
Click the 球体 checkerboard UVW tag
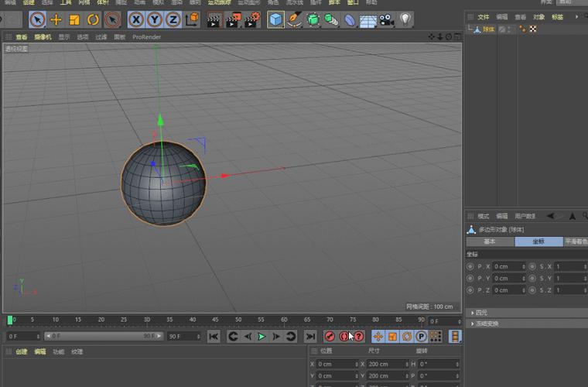pyautogui.click(x=533, y=29)
